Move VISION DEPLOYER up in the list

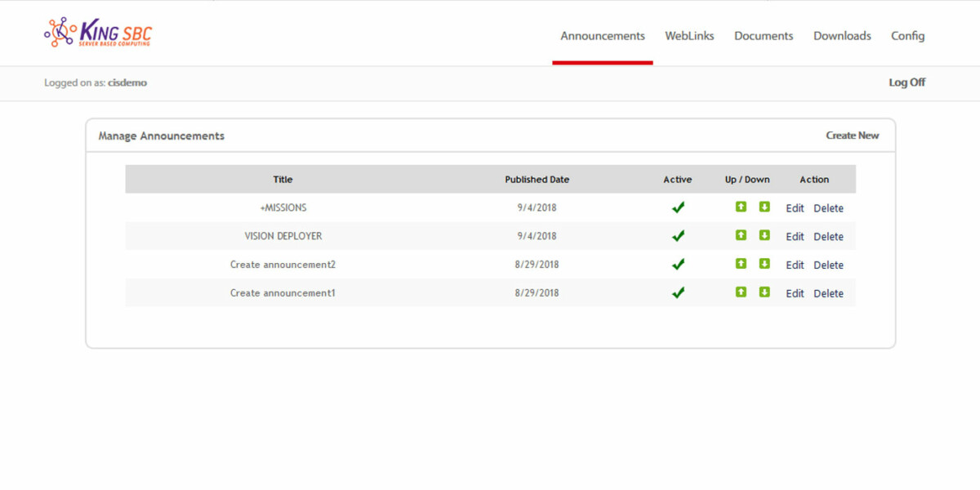(741, 236)
